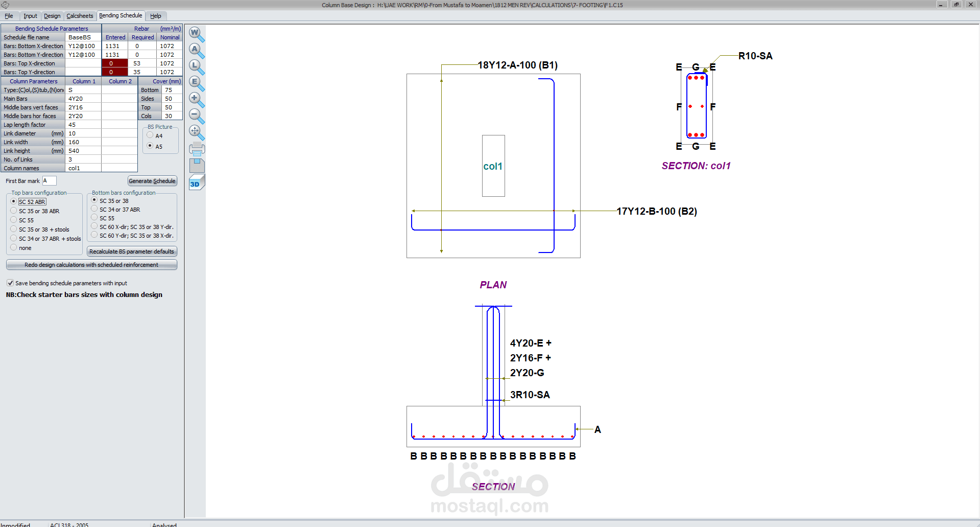Select bottom bars SC 60 Y-dir option

[x=94, y=235]
